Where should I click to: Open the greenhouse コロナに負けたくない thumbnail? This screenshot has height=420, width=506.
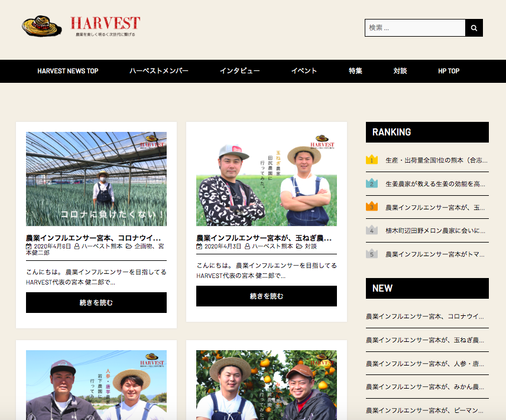point(96,179)
